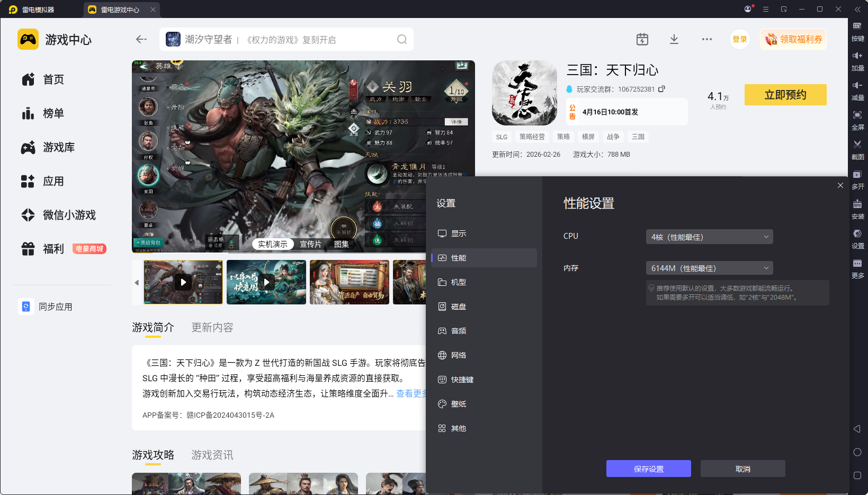The height and width of the screenshot is (495, 868).
Task: Tap the Android back triangle button
Action: (857, 429)
